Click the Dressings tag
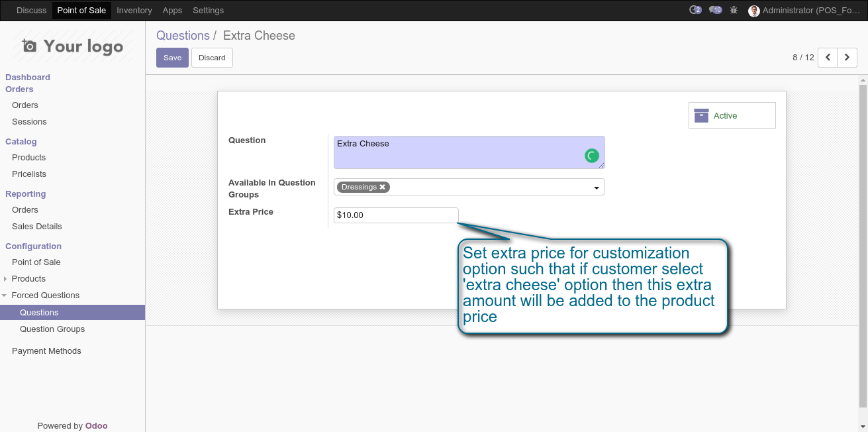Image resolution: width=868 pixels, height=432 pixels. coord(363,187)
